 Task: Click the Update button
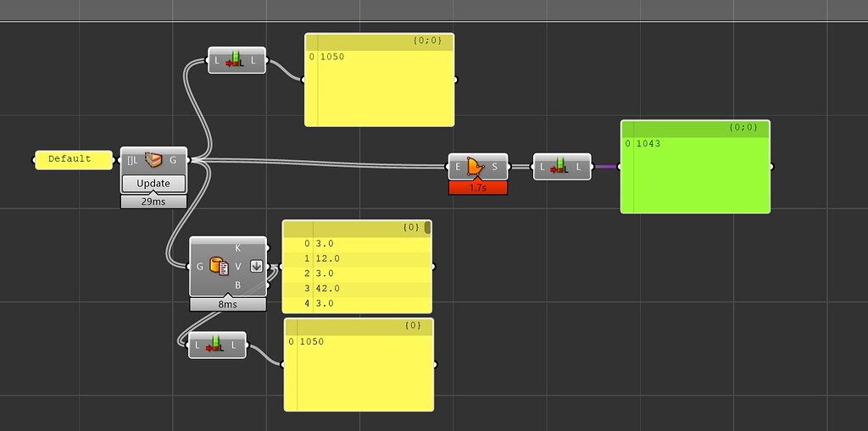click(x=153, y=183)
